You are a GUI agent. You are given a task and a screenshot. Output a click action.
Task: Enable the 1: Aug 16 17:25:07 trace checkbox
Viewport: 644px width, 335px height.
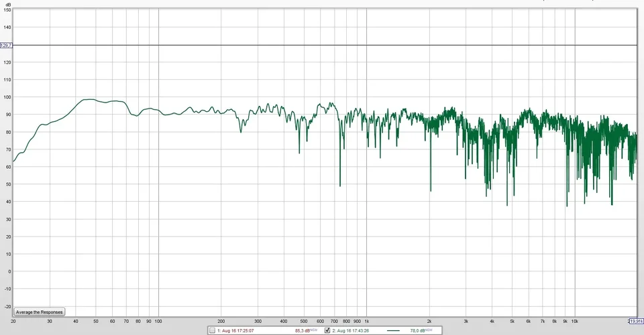213,330
